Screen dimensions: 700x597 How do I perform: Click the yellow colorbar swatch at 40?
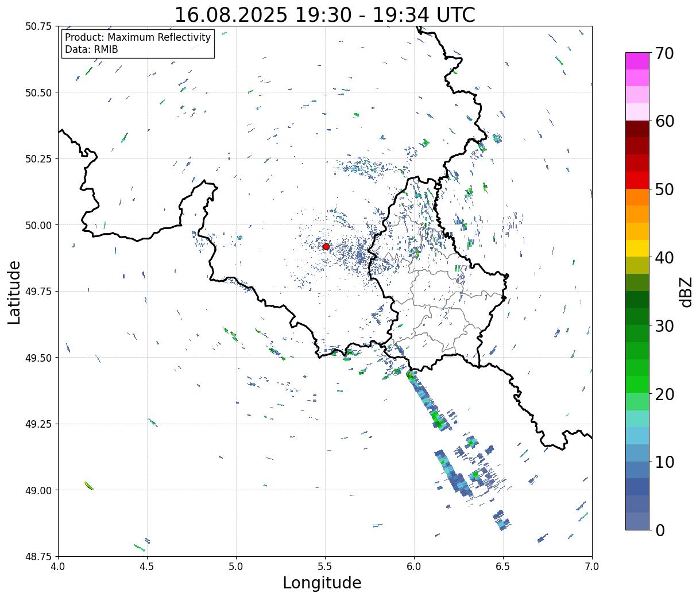coord(637,248)
